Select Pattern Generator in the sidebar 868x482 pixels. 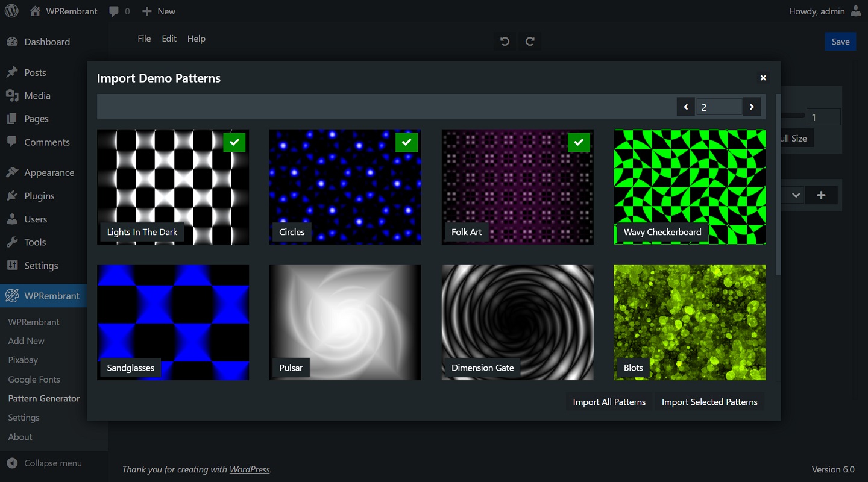(x=44, y=398)
